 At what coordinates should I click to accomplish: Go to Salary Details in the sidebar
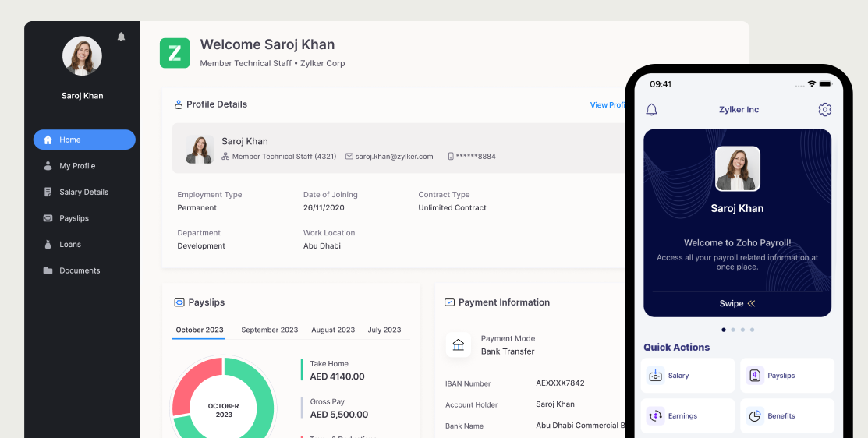[x=84, y=192]
